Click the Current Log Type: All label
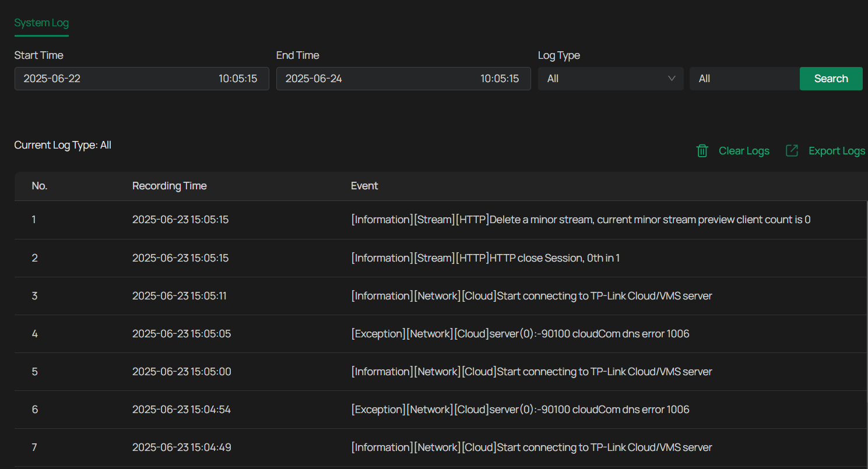868x469 pixels. 63,145
